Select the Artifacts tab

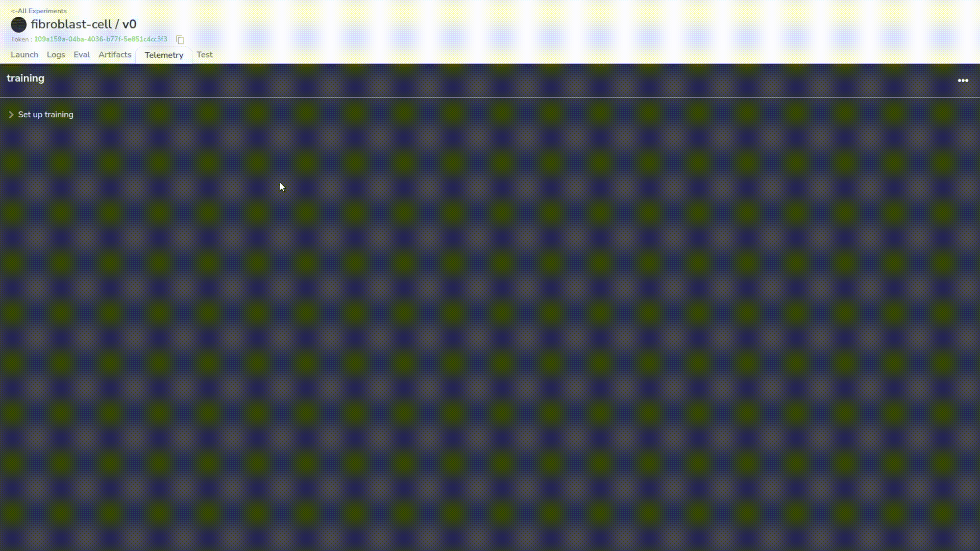coord(115,55)
